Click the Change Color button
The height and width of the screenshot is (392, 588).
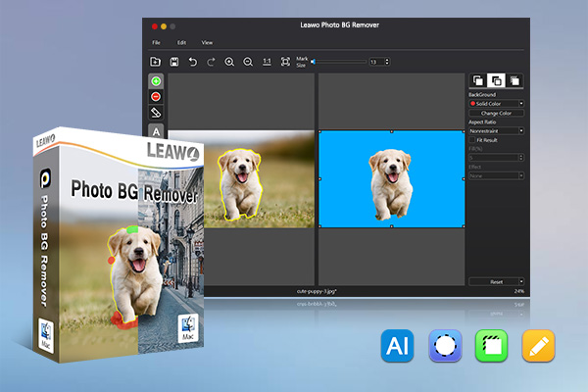(x=496, y=113)
